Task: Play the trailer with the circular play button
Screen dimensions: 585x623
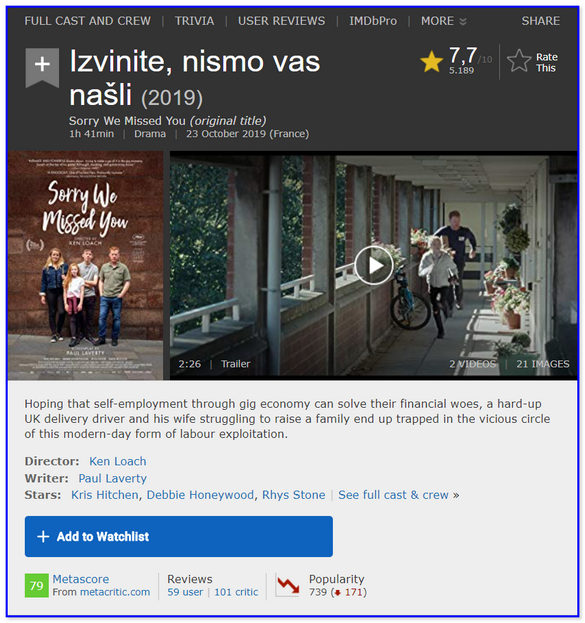Action: (374, 265)
